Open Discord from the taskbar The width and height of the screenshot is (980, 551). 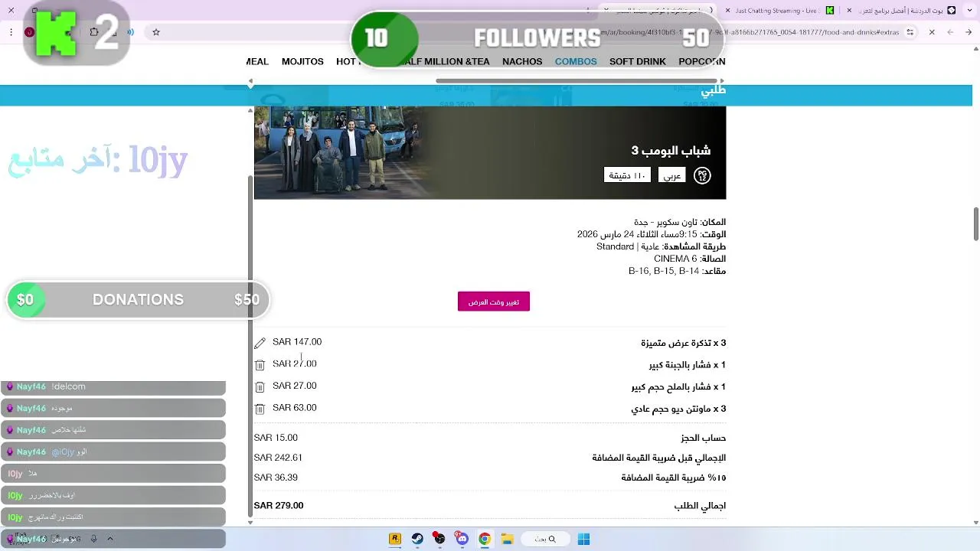click(x=462, y=539)
